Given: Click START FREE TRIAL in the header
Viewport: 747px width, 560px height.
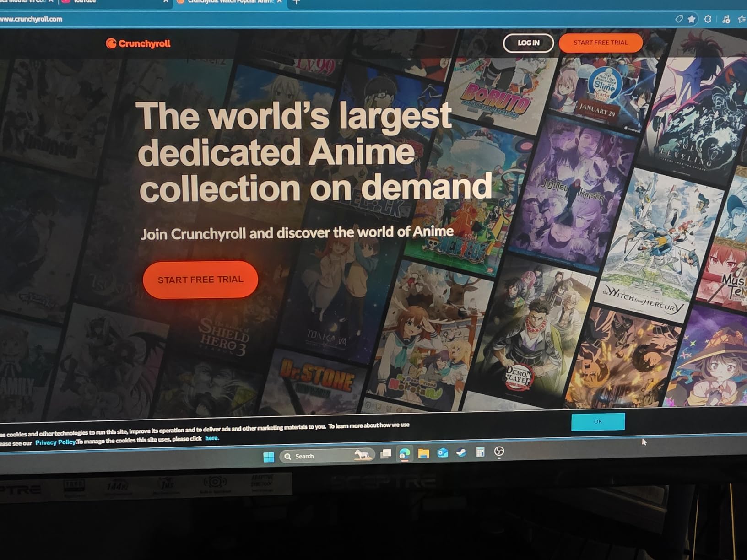Looking at the screenshot, I should [601, 43].
